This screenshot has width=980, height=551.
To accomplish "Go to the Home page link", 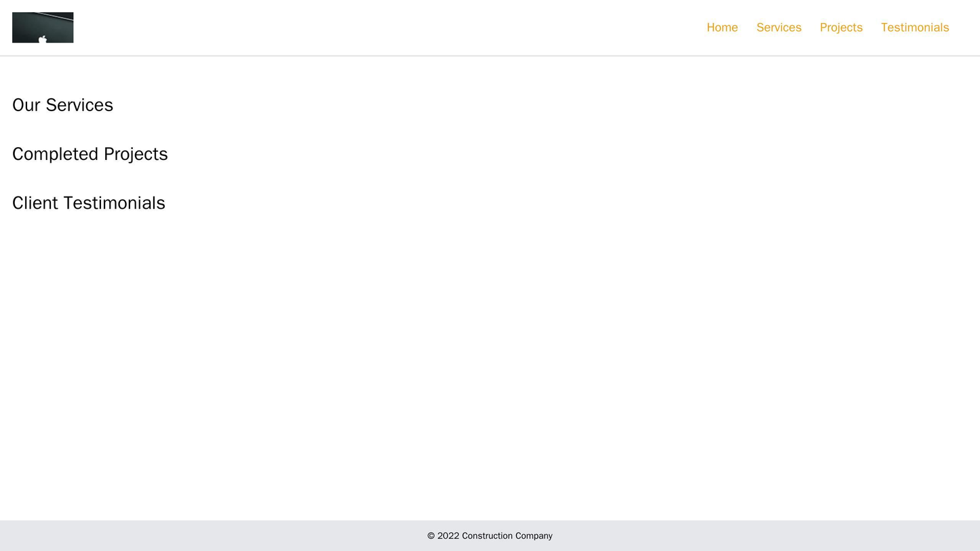I will tap(722, 27).
